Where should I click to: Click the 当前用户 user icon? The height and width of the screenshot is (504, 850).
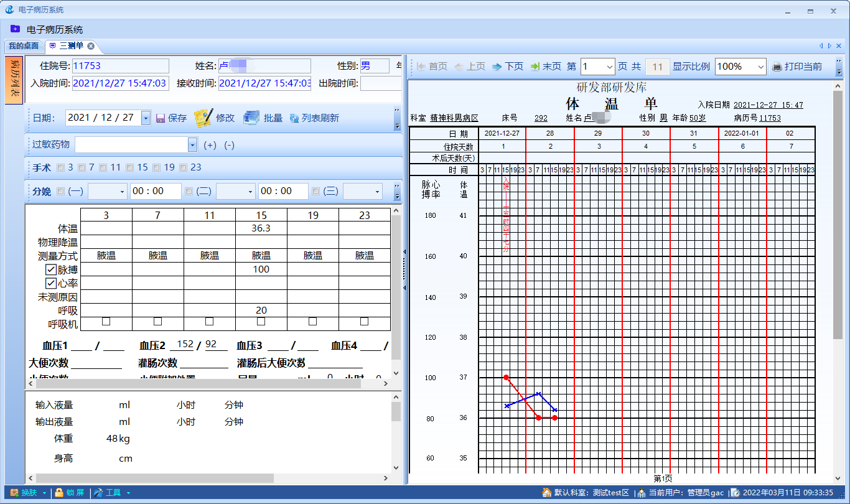tap(642, 493)
